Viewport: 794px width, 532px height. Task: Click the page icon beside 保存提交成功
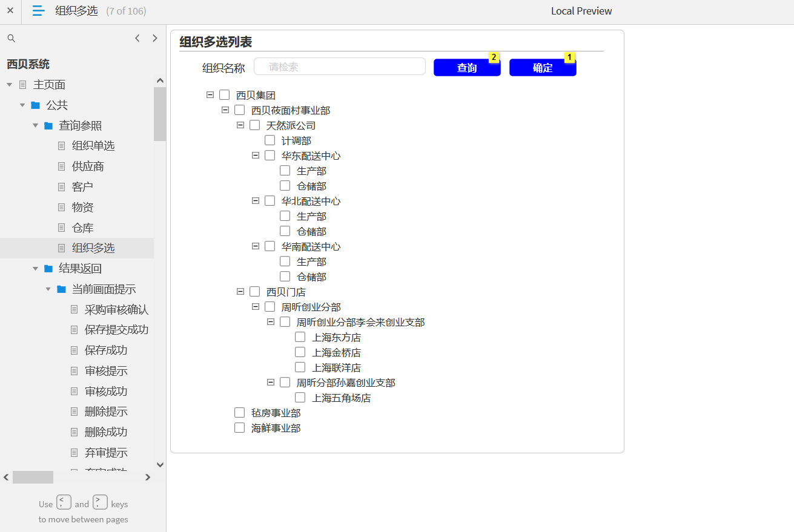click(x=74, y=330)
